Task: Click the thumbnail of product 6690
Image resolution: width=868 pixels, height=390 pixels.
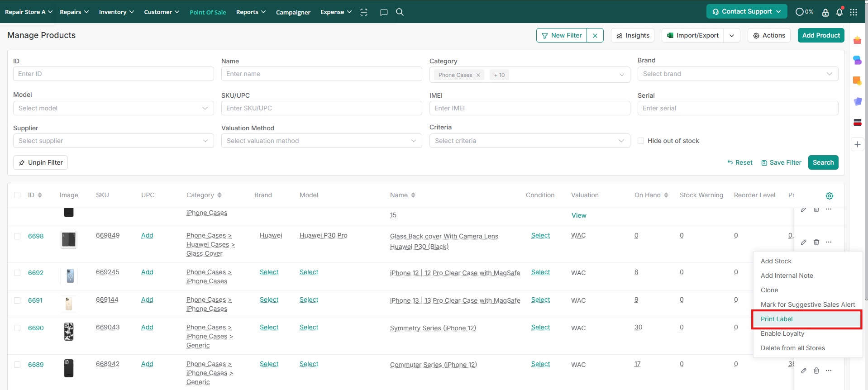Action: (69, 332)
